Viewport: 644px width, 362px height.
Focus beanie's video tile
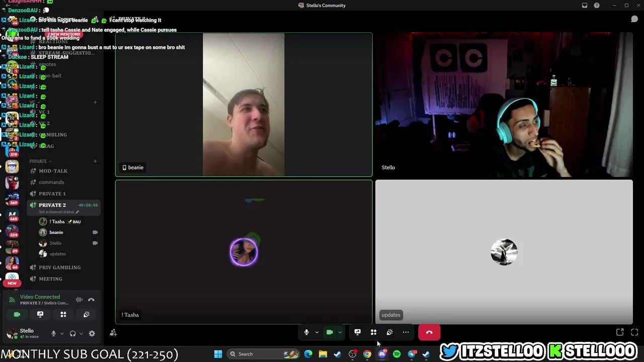pyautogui.click(x=244, y=105)
